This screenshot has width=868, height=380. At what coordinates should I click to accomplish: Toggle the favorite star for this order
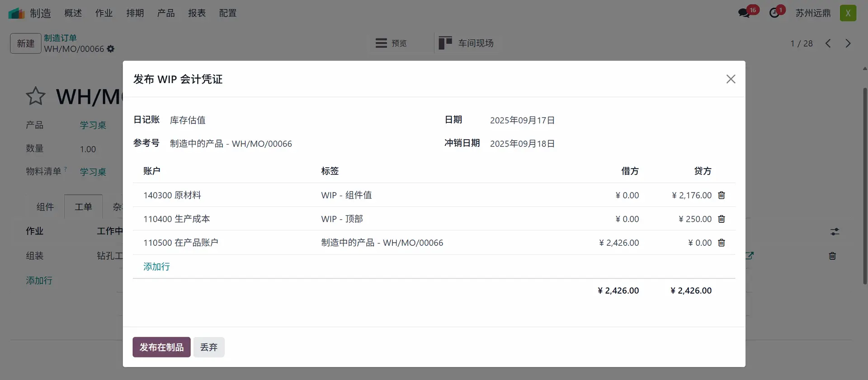[35, 96]
